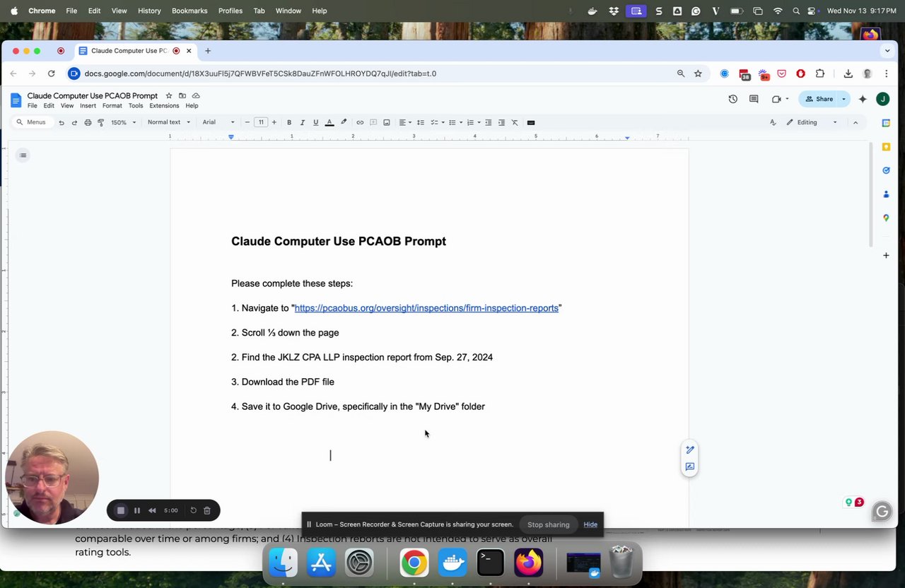This screenshot has width=905, height=588.
Task: Show the document outline icon
Action: [23, 155]
